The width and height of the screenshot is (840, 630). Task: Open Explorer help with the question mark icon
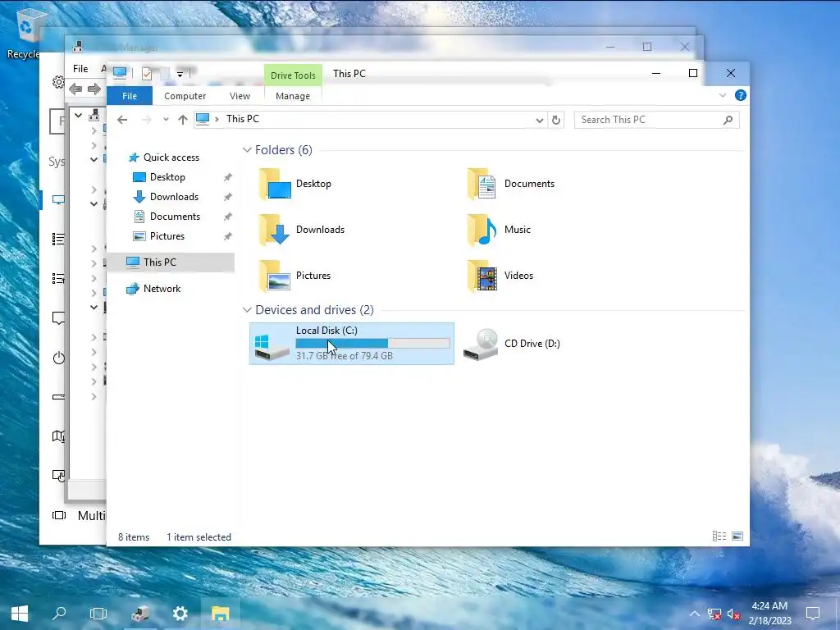741,95
